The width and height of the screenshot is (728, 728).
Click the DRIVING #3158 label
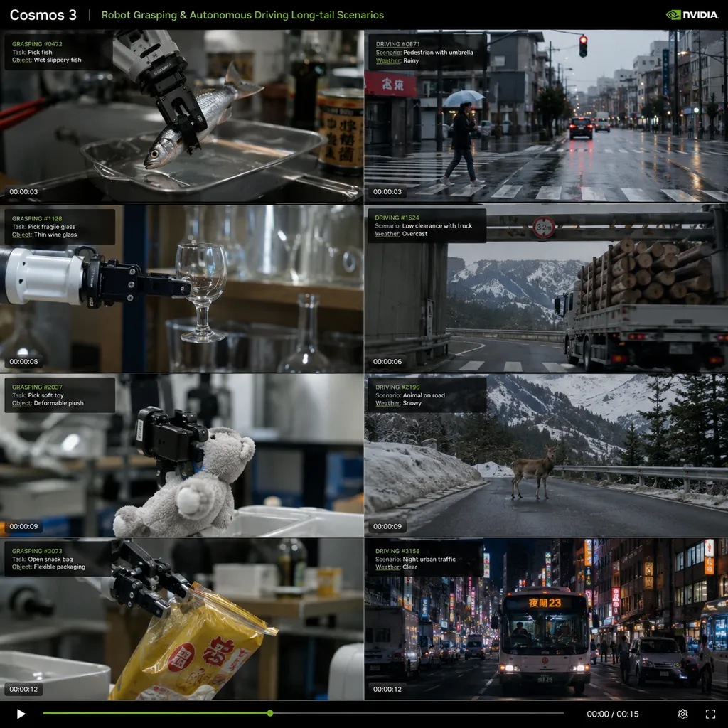[397, 551]
